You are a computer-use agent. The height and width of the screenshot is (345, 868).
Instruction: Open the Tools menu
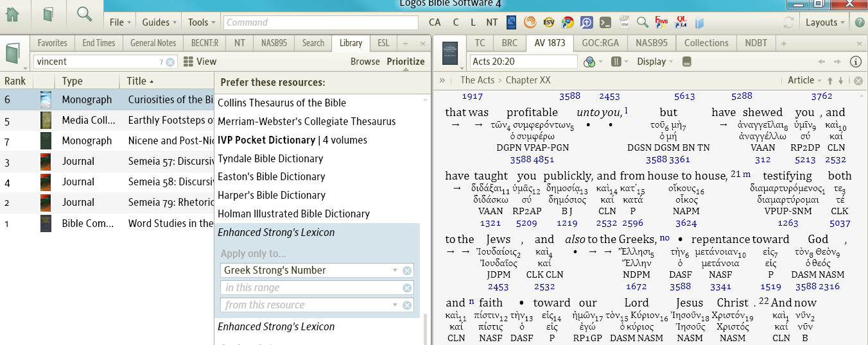[x=202, y=22]
